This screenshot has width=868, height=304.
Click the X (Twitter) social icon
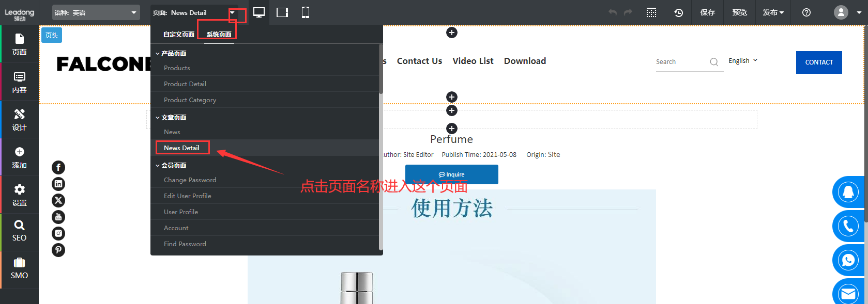click(58, 200)
